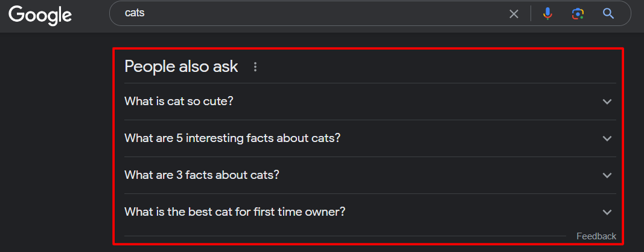644x252 pixels.
Task: Click the divider line left of the microphone
Action: click(531, 14)
